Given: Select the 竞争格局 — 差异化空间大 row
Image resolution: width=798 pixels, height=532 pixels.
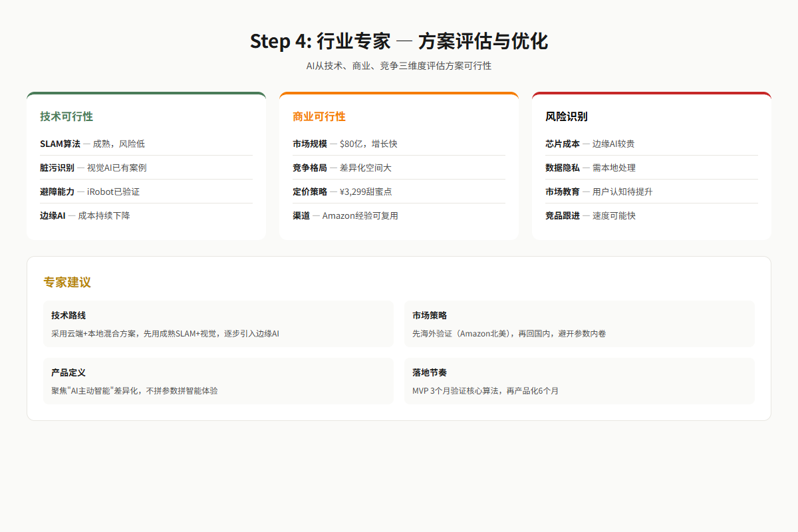Looking at the screenshot, I should point(399,168).
